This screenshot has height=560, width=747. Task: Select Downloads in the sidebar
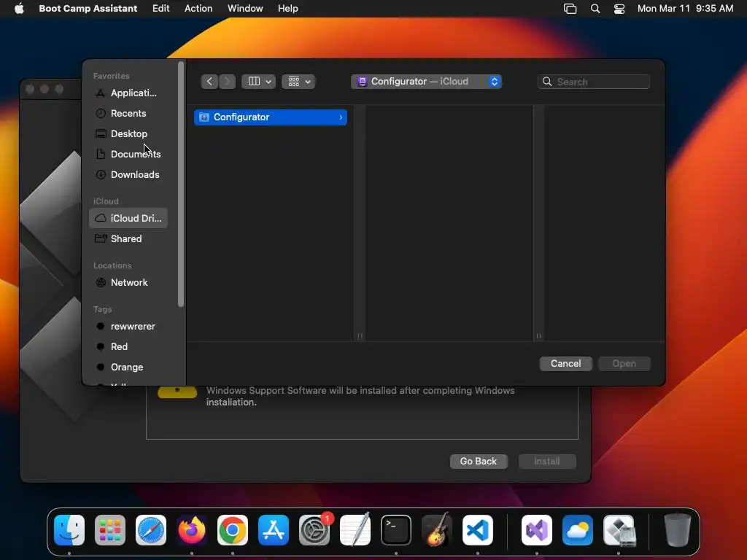128,175
